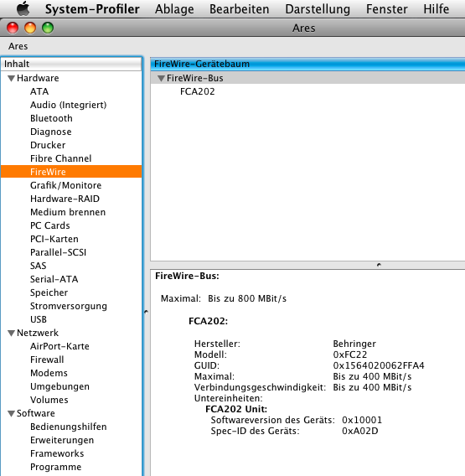465x476 pixels.
Task: Select Frameworks under Software
Action: [57, 453]
